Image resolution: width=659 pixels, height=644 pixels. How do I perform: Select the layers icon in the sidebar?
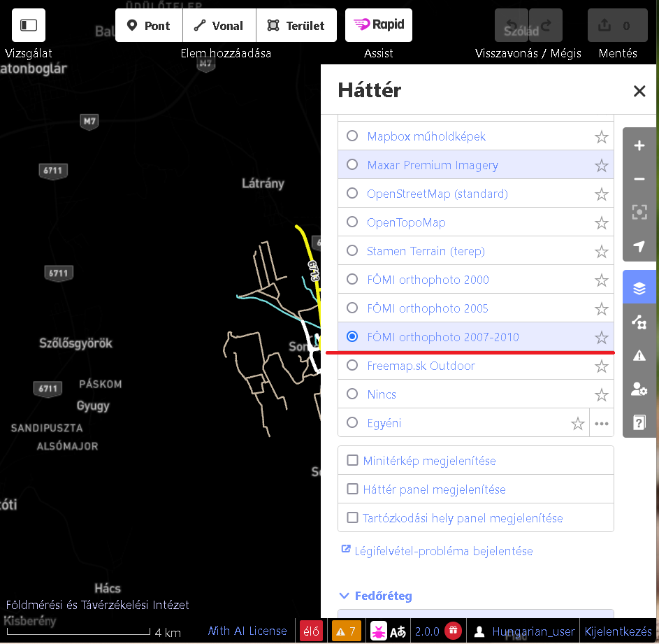[639, 287]
